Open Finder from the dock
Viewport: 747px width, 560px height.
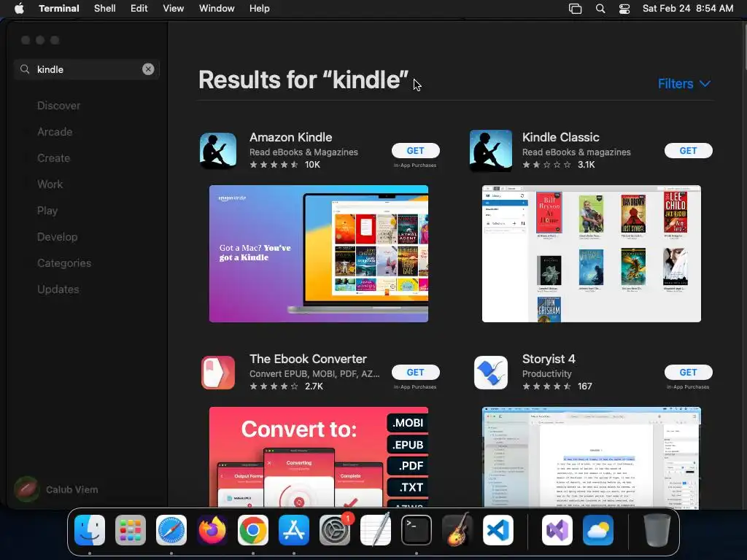click(x=90, y=530)
